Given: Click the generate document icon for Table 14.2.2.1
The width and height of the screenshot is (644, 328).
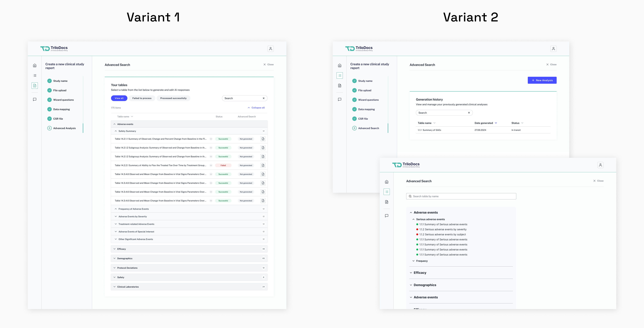Looking at the screenshot, I should click(x=263, y=165).
